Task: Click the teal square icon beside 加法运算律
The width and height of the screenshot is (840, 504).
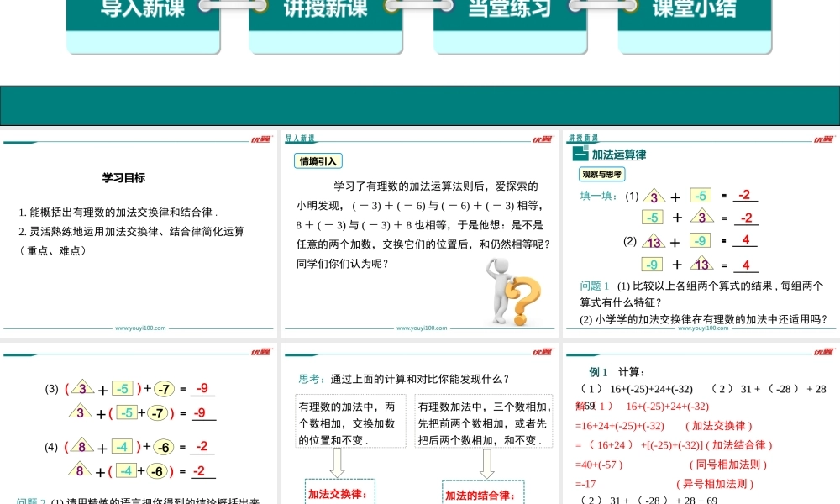Action: [580, 155]
